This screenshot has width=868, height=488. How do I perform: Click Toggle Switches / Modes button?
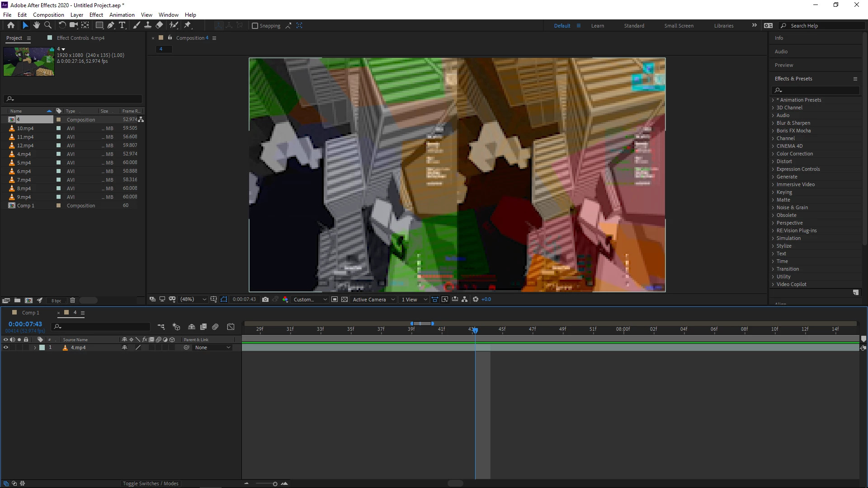151,483
